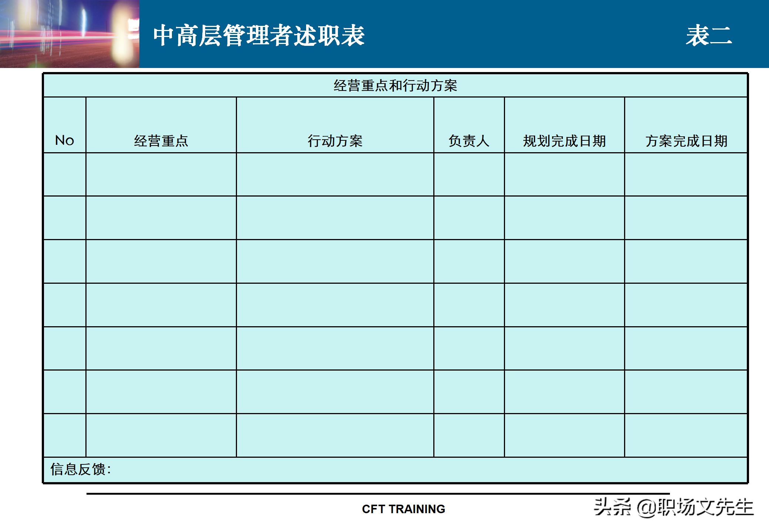Click the 规划完成日期 column header

[x=564, y=141]
